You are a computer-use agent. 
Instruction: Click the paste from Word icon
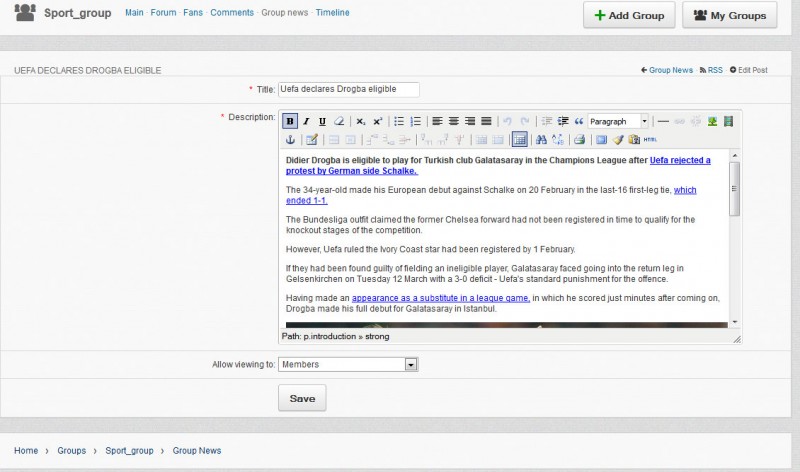(x=634, y=140)
